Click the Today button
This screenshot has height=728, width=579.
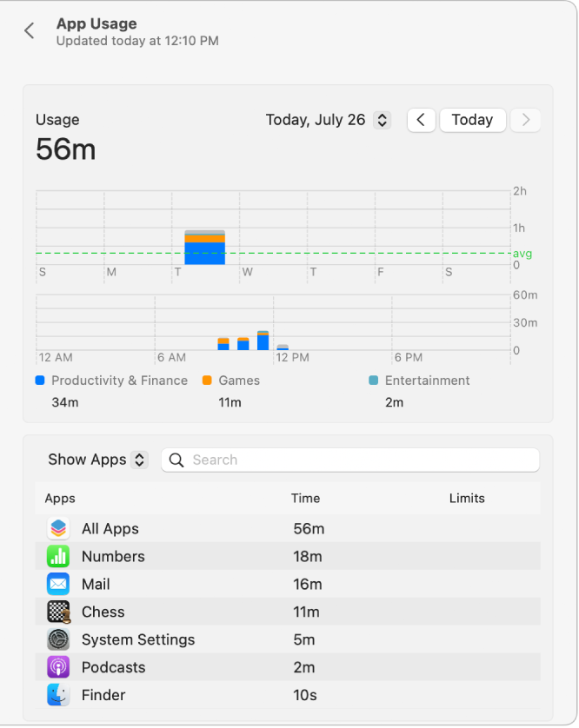(x=472, y=120)
